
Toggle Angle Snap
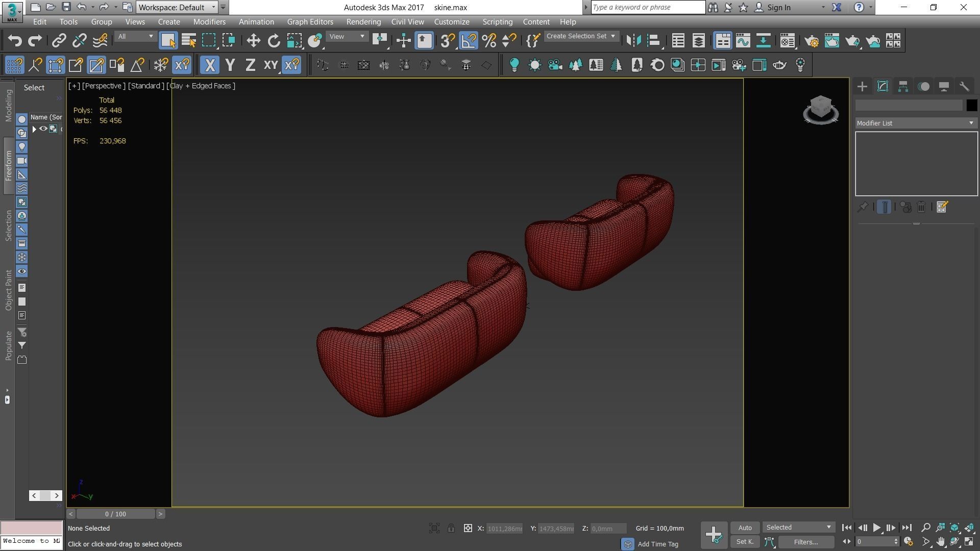[x=469, y=41]
